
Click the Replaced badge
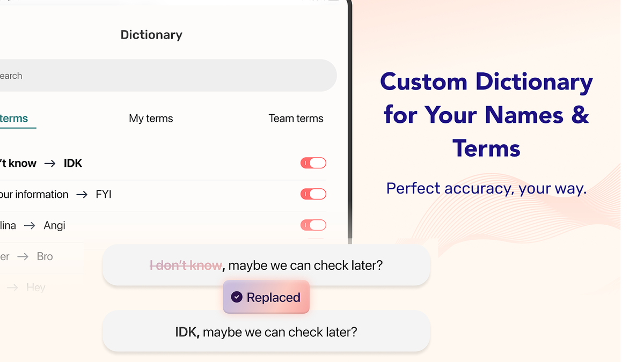266,297
